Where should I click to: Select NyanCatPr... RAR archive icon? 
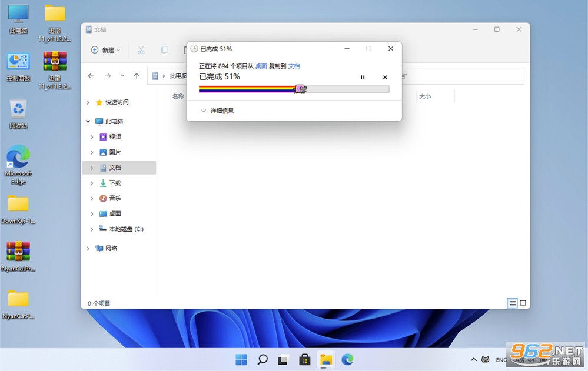(x=18, y=257)
